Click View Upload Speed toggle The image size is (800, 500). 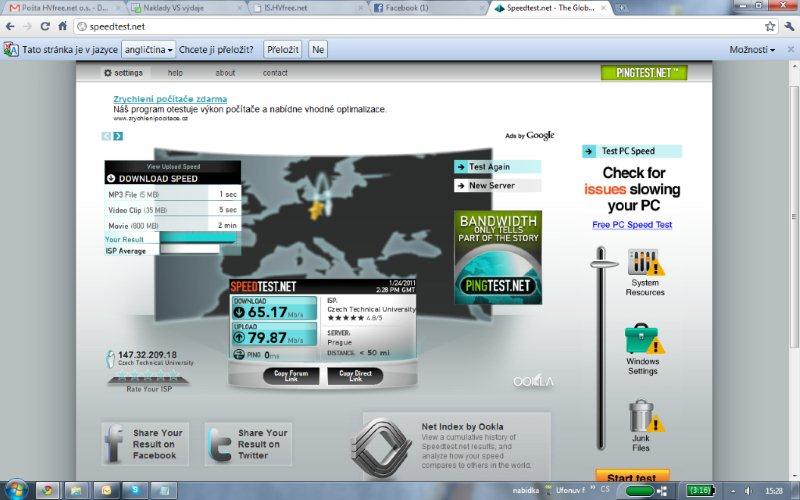click(173, 166)
